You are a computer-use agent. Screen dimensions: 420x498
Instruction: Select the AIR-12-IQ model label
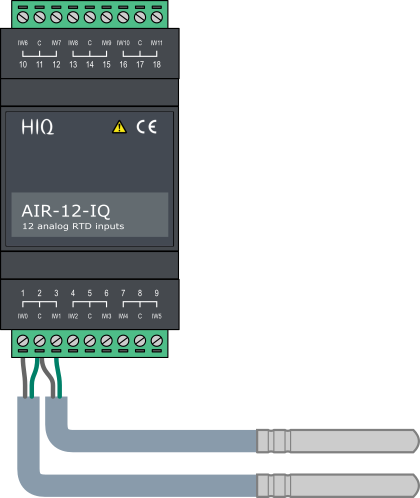pyautogui.click(x=66, y=211)
